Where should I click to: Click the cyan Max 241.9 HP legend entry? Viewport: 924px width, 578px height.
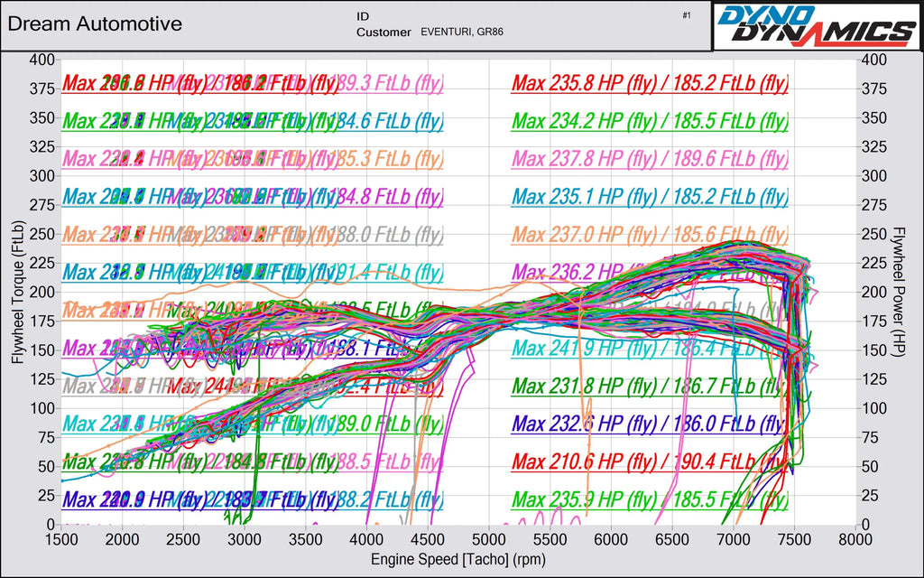coord(650,348)
